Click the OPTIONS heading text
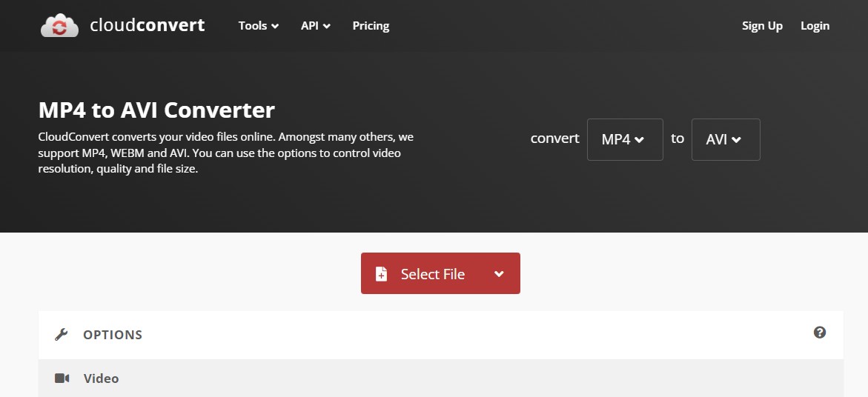 113,335
